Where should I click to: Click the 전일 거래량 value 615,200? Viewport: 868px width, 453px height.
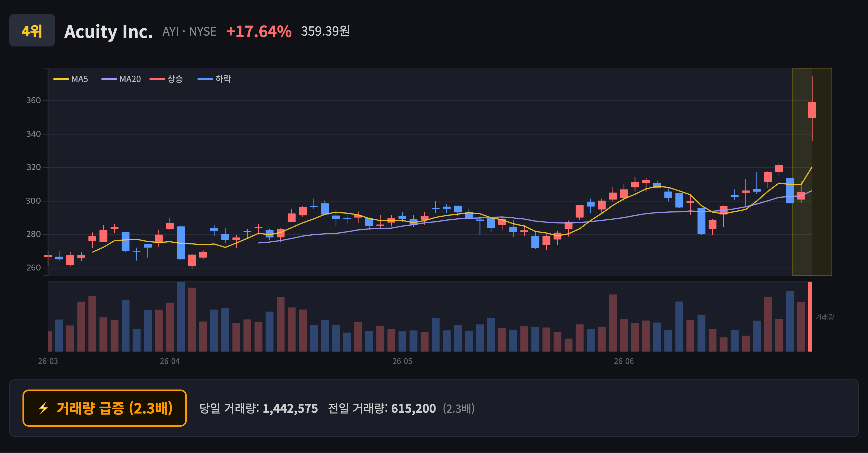point(413,409)
